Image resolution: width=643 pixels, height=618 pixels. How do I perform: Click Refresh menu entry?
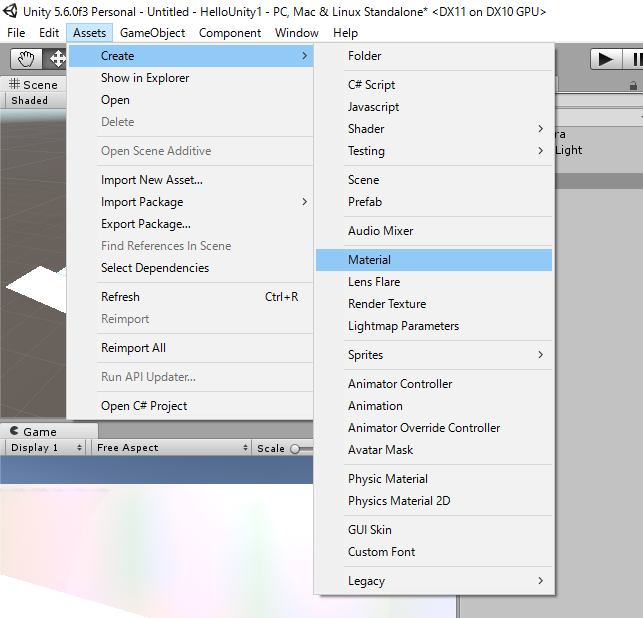(x=191, y=297)
